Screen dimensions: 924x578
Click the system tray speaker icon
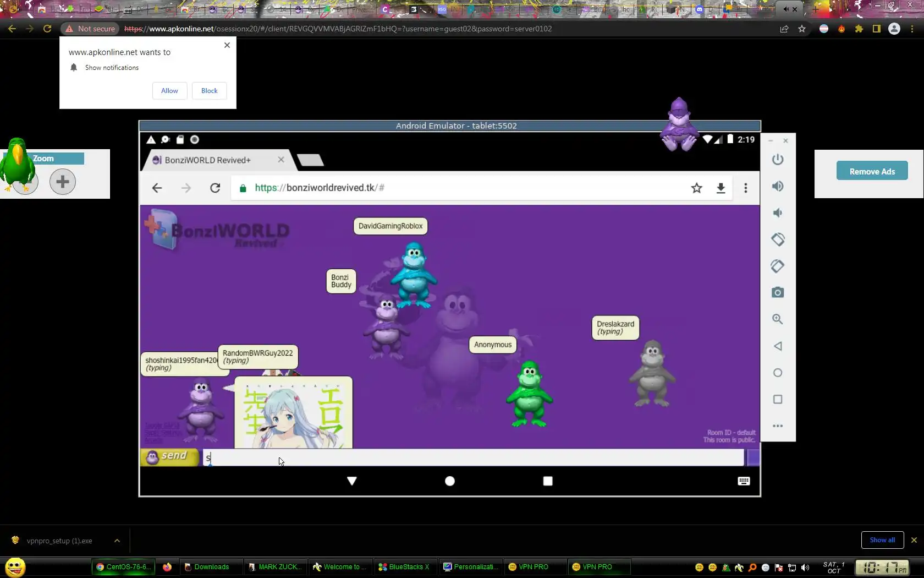click(x=805, y=568)
